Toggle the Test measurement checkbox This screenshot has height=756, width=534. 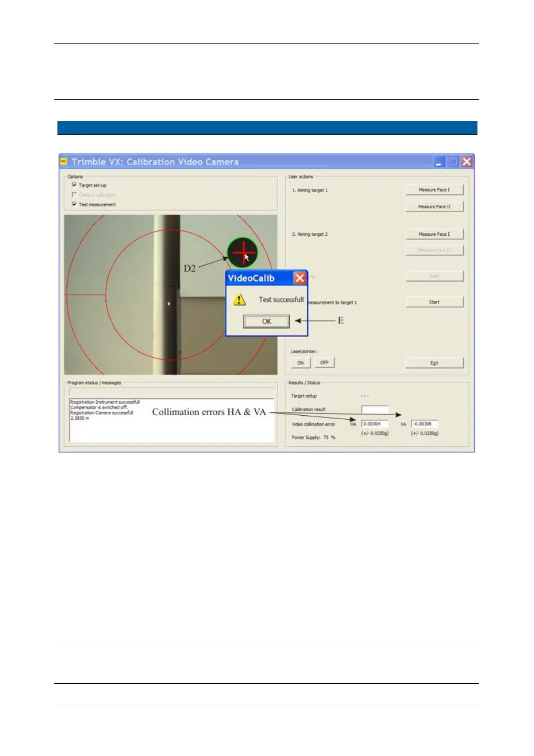[74, 204]
